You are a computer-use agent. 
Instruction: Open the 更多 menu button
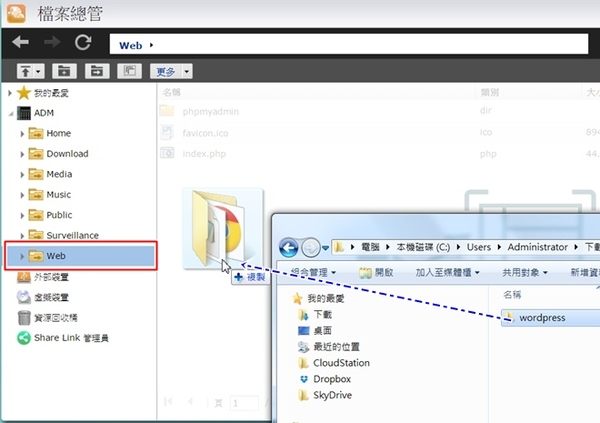(171, 71)
